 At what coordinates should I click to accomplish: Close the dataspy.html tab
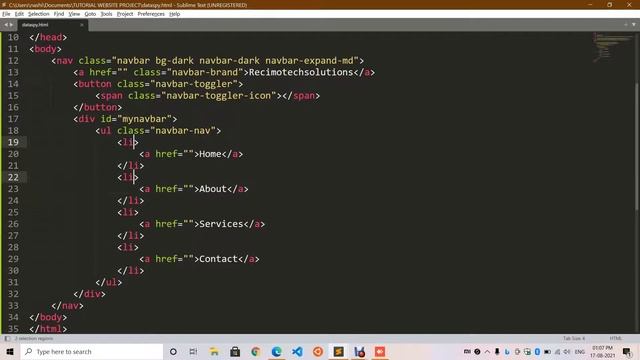[82, 25]
